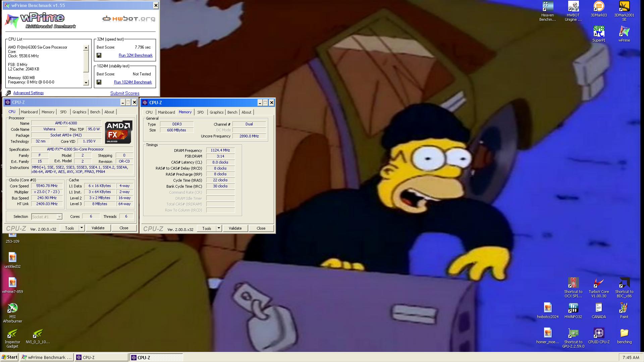Open Shortcut to GPU-Z.2.59.0 icon
The image size is (644, 362).
tap(573, 338)
